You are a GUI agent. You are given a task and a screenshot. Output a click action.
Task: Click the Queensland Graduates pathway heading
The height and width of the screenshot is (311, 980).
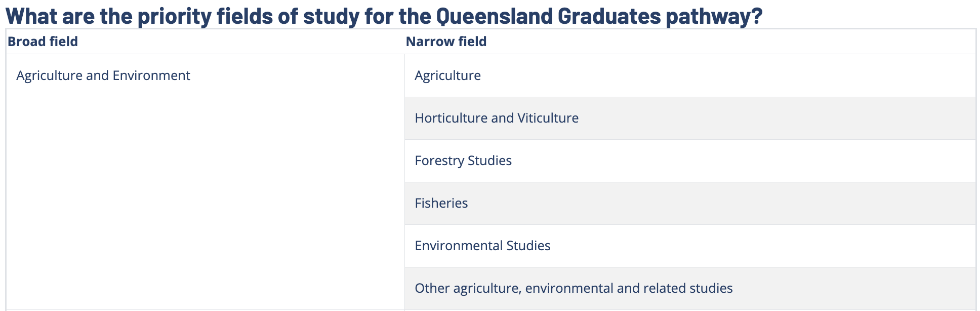coord(384,15)
